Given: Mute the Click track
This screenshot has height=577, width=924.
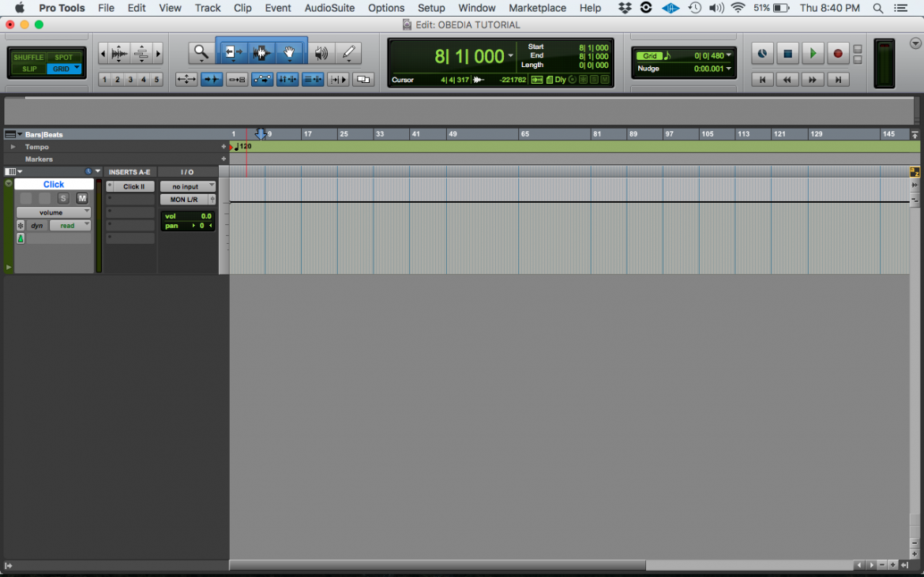Looking at the screenshot, I should tap(82, 199).
